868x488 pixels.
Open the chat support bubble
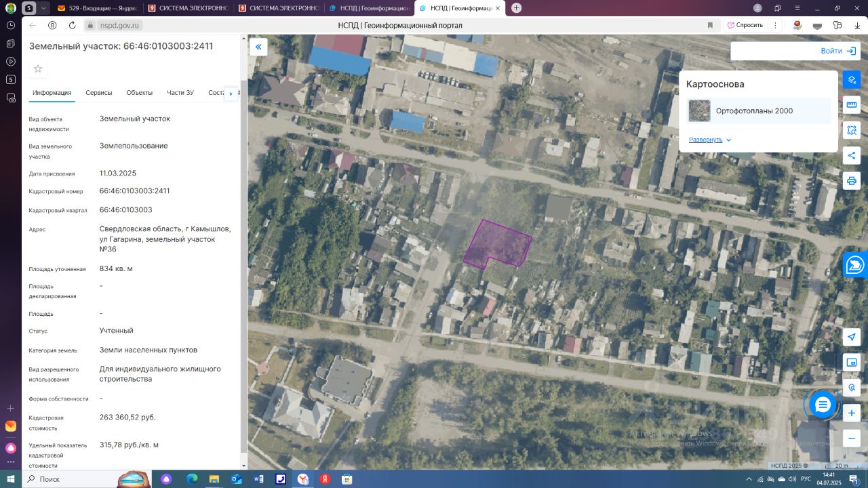[x=823, y=405]
